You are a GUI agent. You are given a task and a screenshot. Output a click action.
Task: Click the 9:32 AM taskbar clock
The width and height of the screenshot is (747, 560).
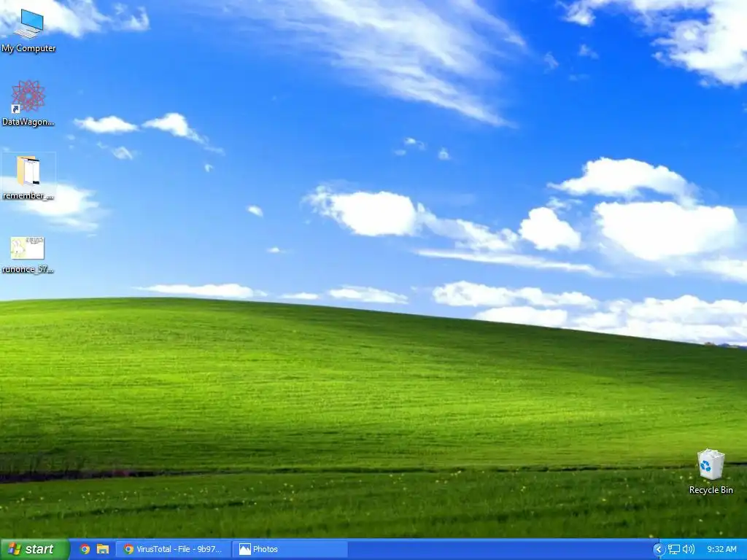point(721,550)
